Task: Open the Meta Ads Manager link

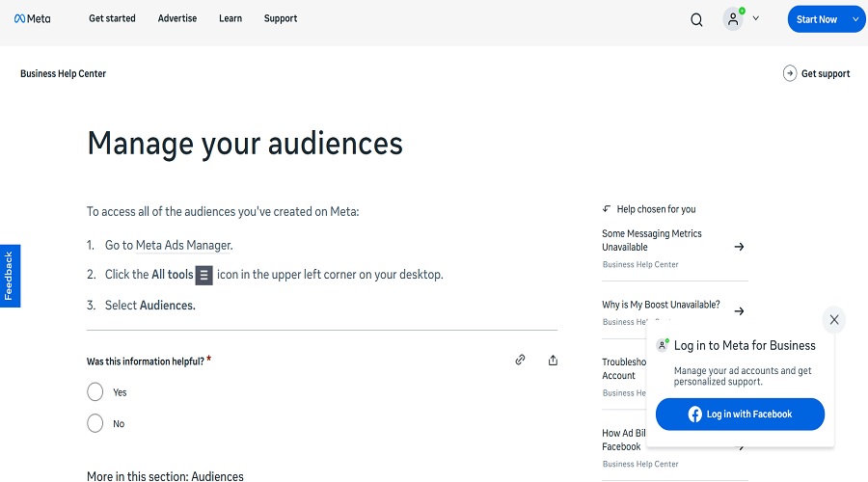Action: (183, 245)
